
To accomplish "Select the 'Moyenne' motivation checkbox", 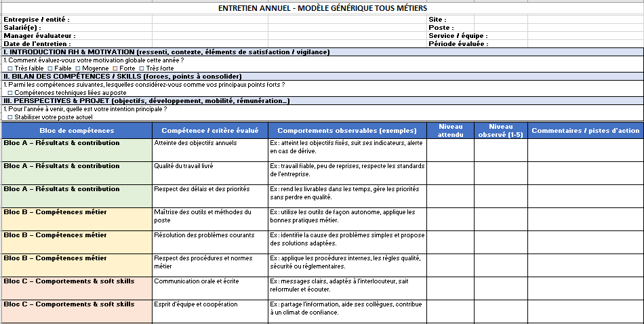I will coord(77,68).
